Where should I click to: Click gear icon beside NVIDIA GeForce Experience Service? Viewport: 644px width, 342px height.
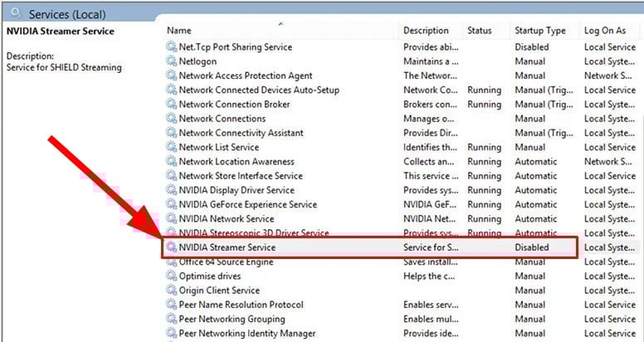click(171, 204)
